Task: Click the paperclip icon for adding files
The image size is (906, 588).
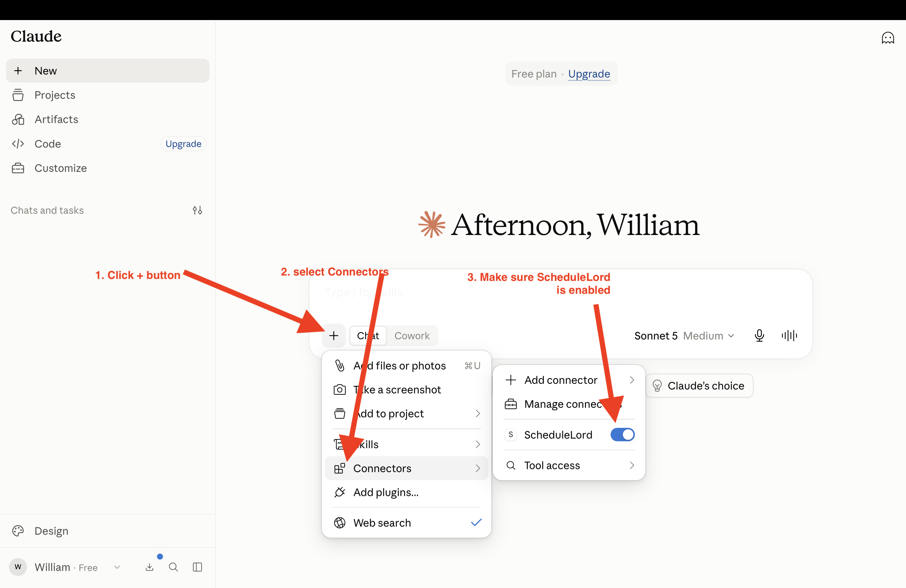Action: [339, 366]
